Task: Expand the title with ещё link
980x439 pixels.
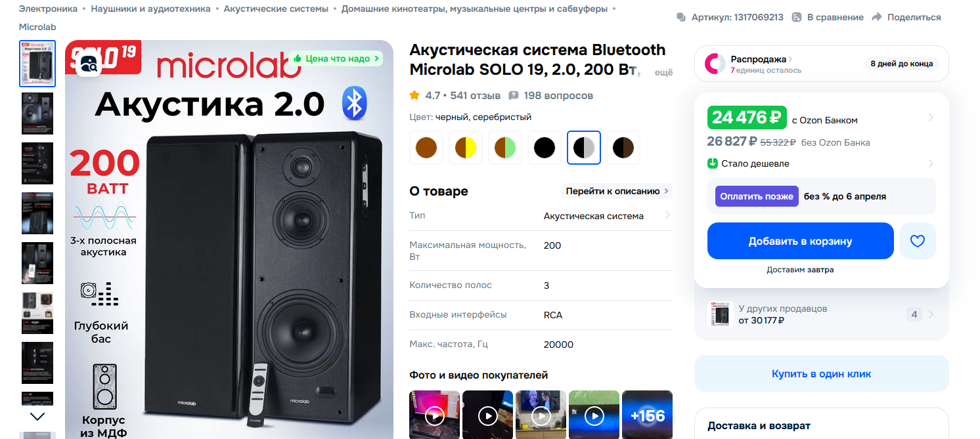Action: click(664, 72)
